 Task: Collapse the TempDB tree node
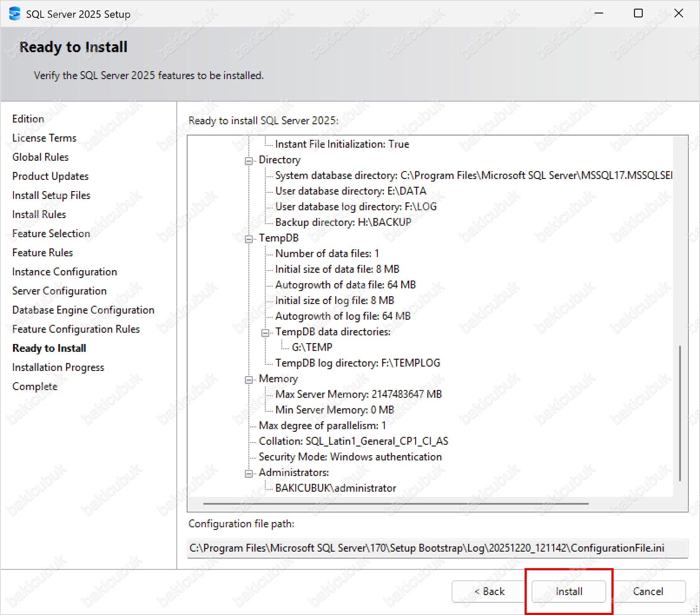coord(249,239)
